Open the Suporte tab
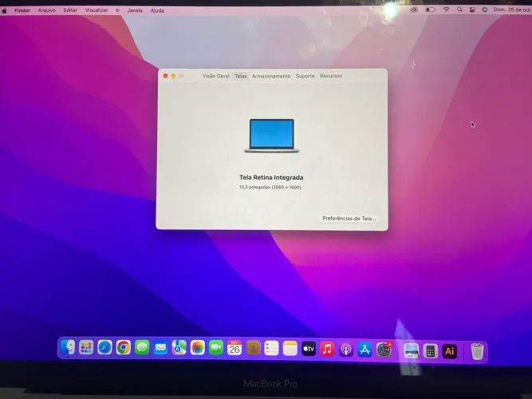The image size is (532, 399). [x=305, y=76]
